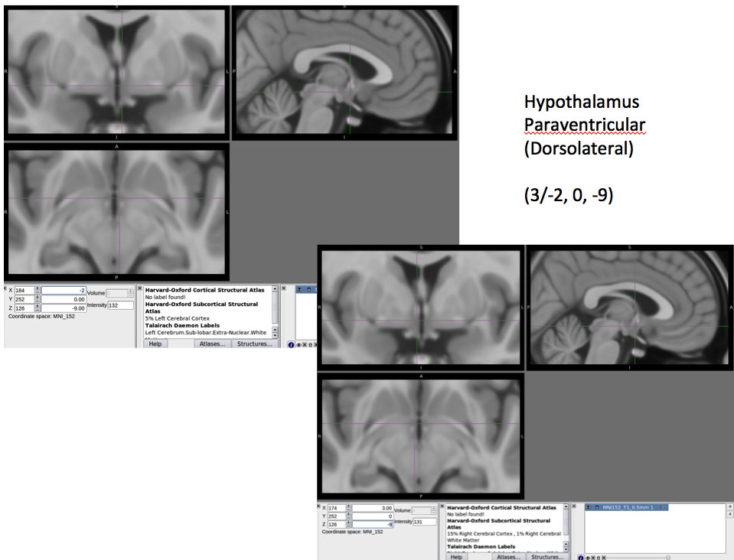The height and width of the screenshot is (560, 734).
Task: Toggle the eye icon in the upper window's layer list
Action: [x=298, y=289]
